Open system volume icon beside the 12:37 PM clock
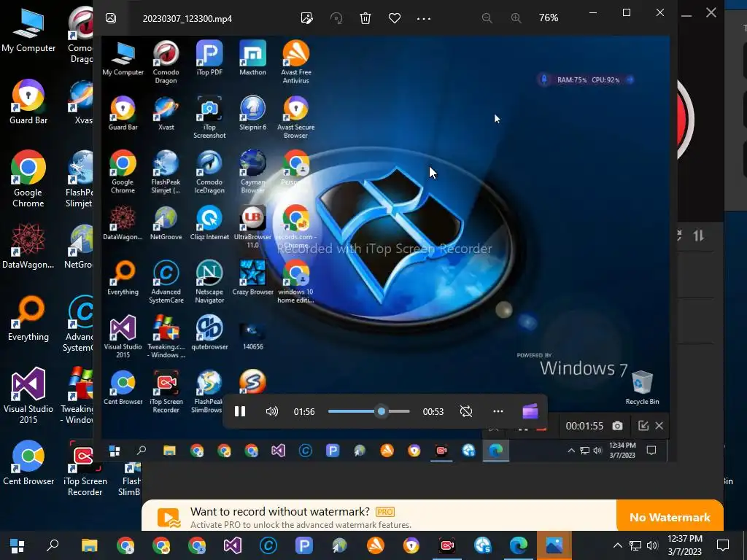747x560 pixels. (652, 545)
